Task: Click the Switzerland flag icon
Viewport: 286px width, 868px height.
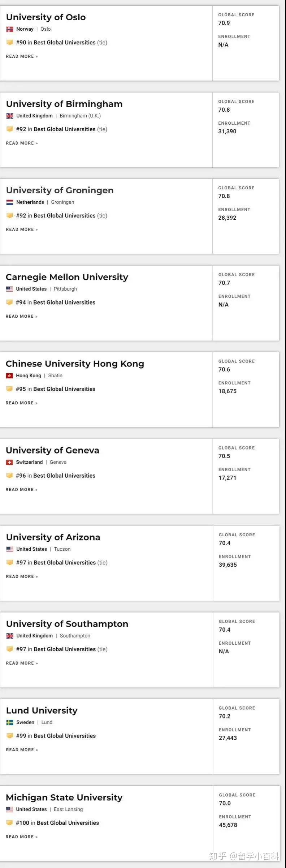Action: click(x=9, y=463)
